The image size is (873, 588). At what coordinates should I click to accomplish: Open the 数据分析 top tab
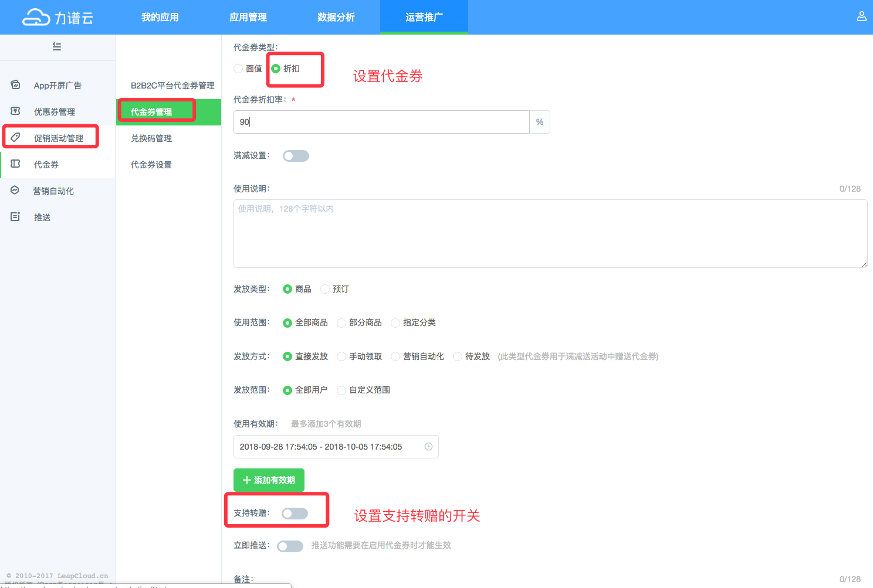tap(336, 17)
